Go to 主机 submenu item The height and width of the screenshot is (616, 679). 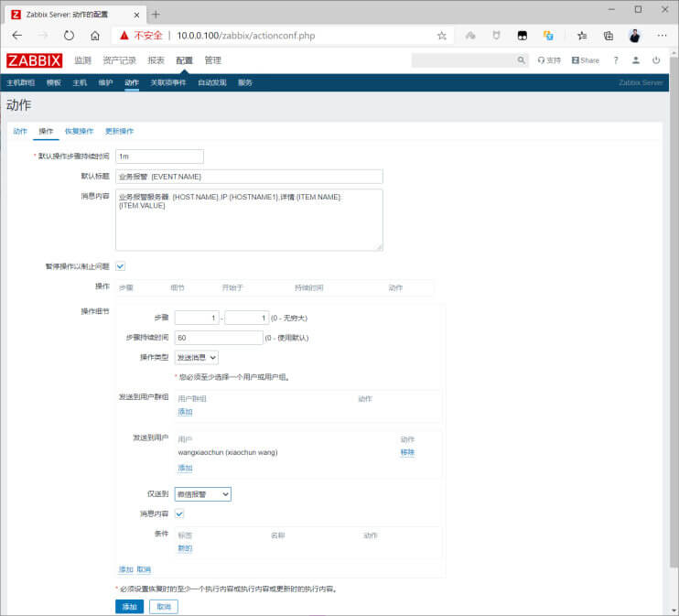click(80, 82)
